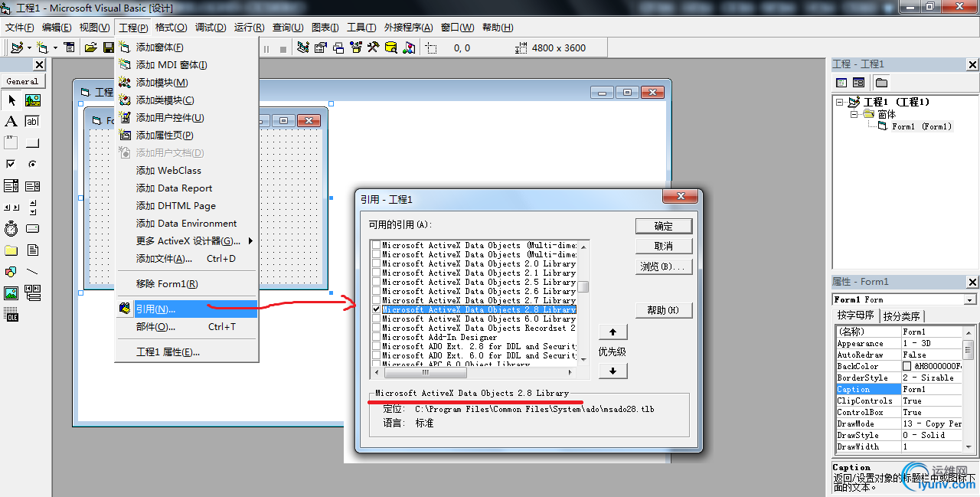
Task: Pick the PictureBox control in the toolbox
Action: click(x=33, y=100)
